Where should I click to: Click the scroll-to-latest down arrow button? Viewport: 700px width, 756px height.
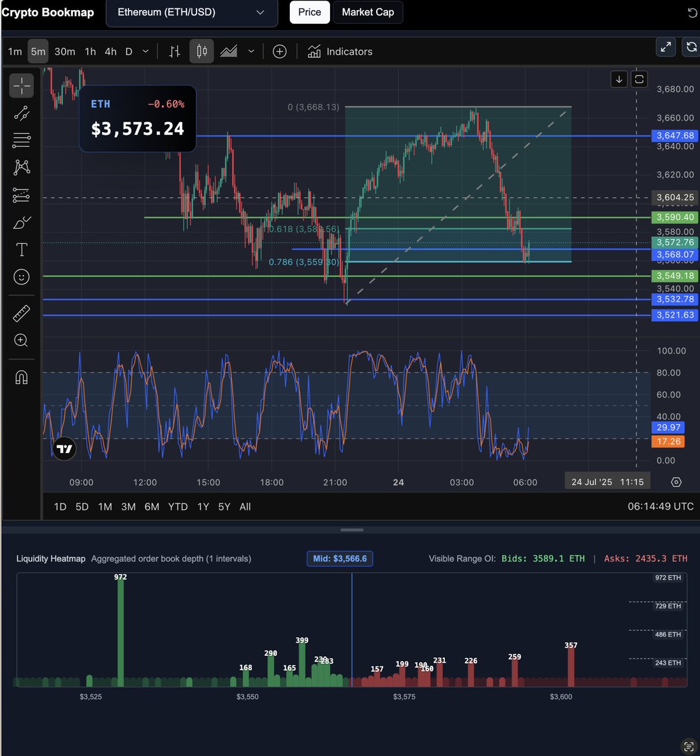tap(619, 79)
